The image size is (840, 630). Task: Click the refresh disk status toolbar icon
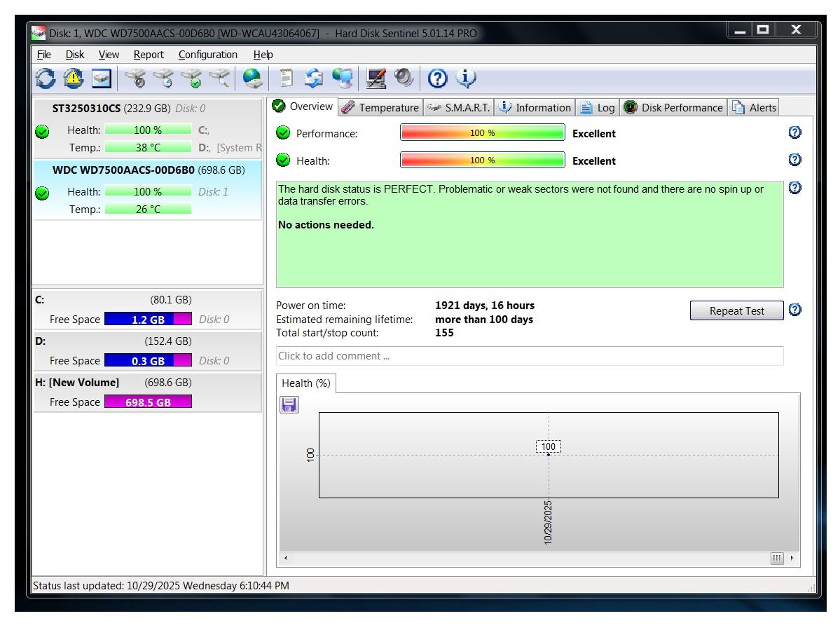tap(46, 78)
